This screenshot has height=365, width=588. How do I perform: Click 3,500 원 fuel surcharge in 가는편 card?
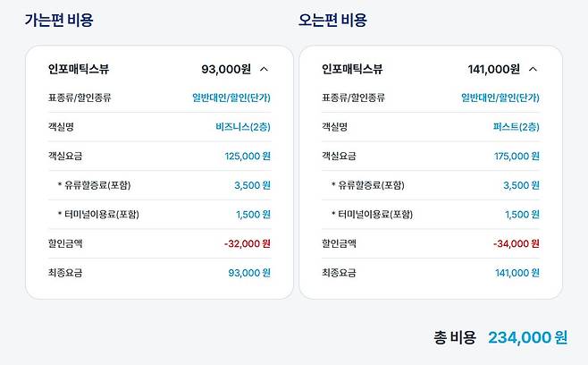[x=253, y=185]
